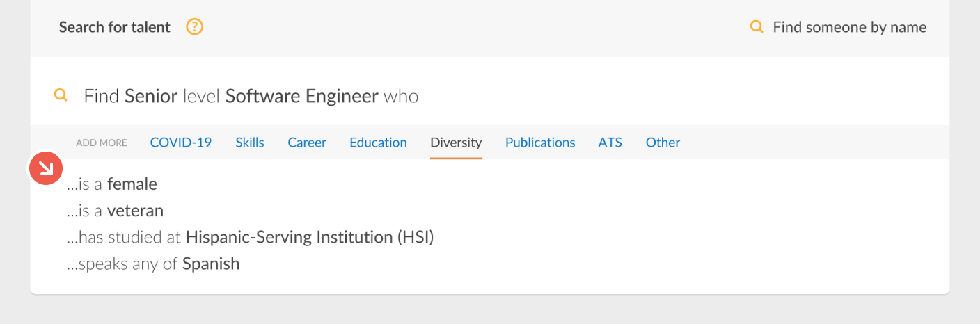The height and width of the screenshot is (324, 980).
Task: Edit the Senior level token
Action: coord(151,96)
